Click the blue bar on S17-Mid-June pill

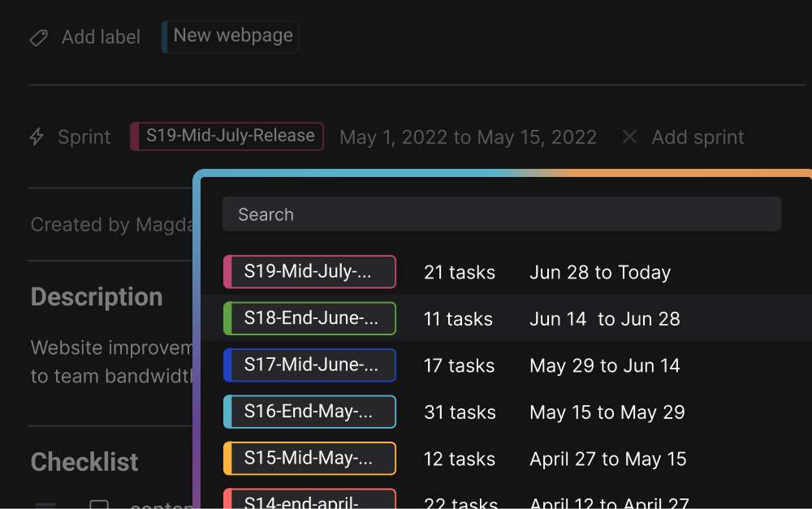click(x=227, y=365)
